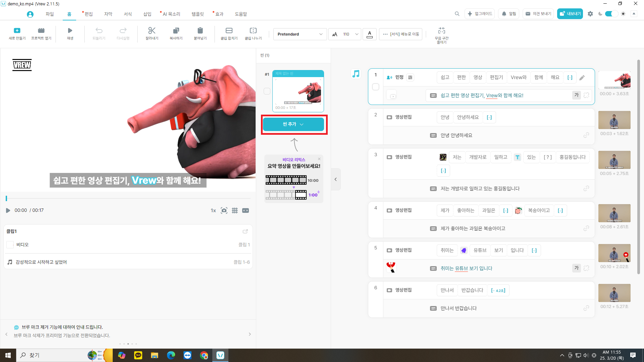Toggle the dark/light mode switch
644x362 pixels.
click(x=611, y=14)
